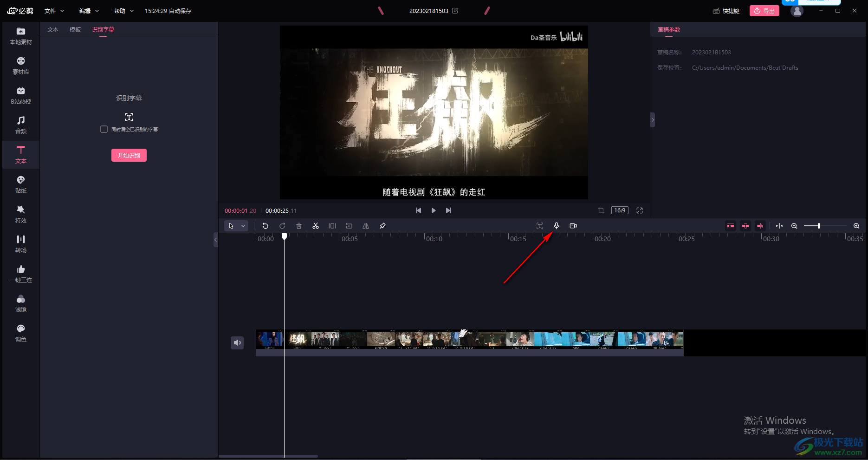Select the 文本 text sidebar icon
The height and width of the screenshot is (460, 868).
(21, 155)
